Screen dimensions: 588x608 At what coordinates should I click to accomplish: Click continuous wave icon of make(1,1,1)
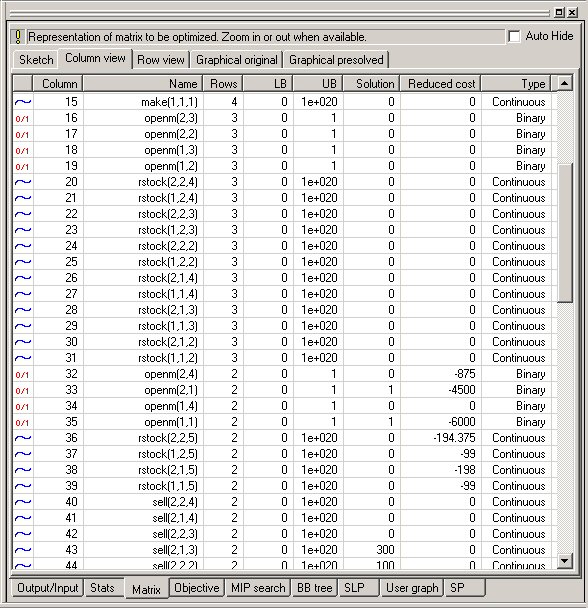click(x=23, y=102)
